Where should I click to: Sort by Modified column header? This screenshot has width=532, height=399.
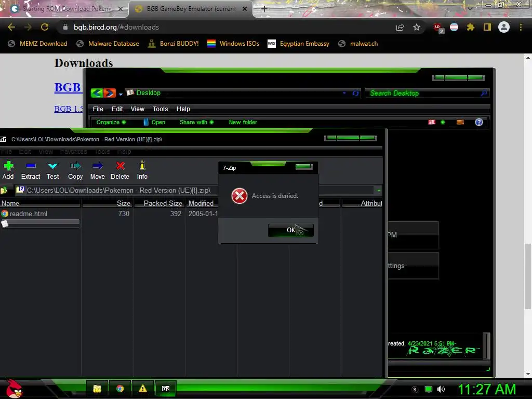pos(202,203)
